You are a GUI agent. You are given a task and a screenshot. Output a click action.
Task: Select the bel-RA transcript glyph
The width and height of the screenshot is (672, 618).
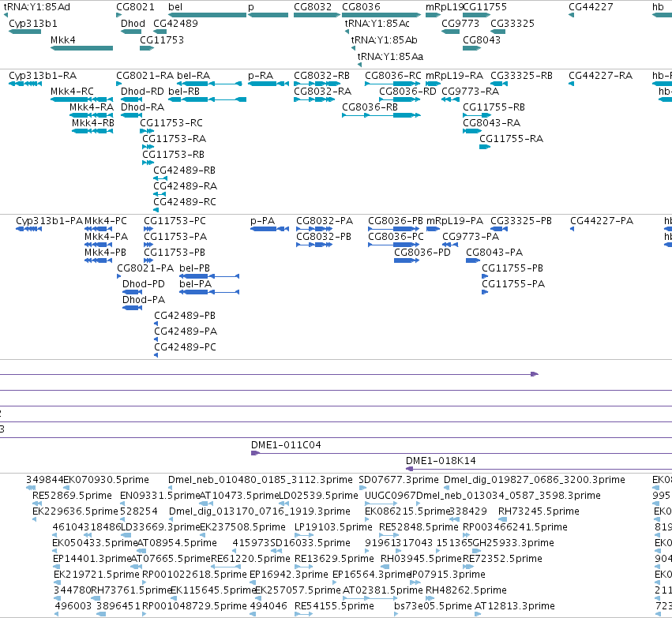point(209,84)
